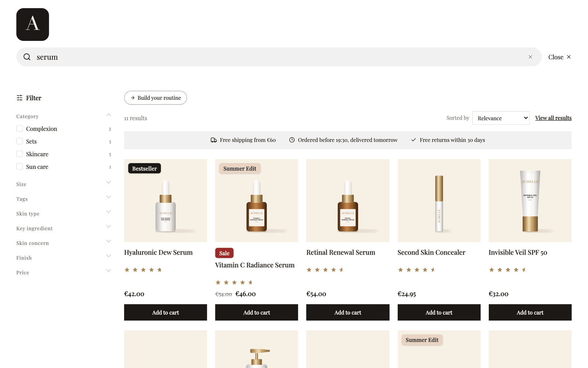
Task: Click the Audelle 'A' logo
Action: point(33,24)
